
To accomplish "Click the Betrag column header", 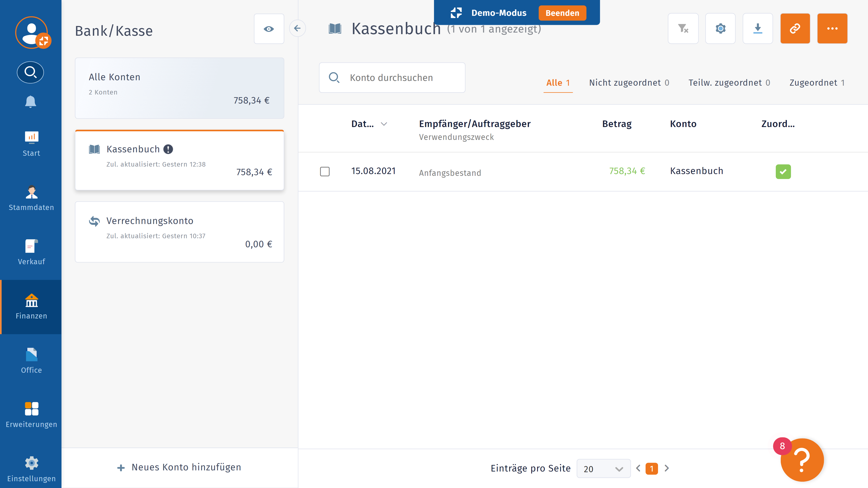I will (617, 124).
